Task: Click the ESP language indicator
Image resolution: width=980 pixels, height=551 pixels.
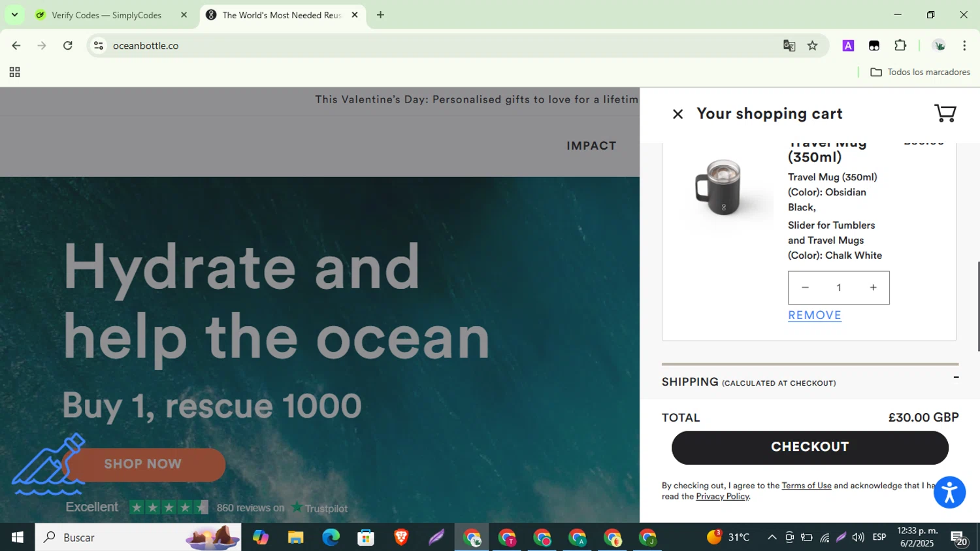Action: [x=879, y=537]
